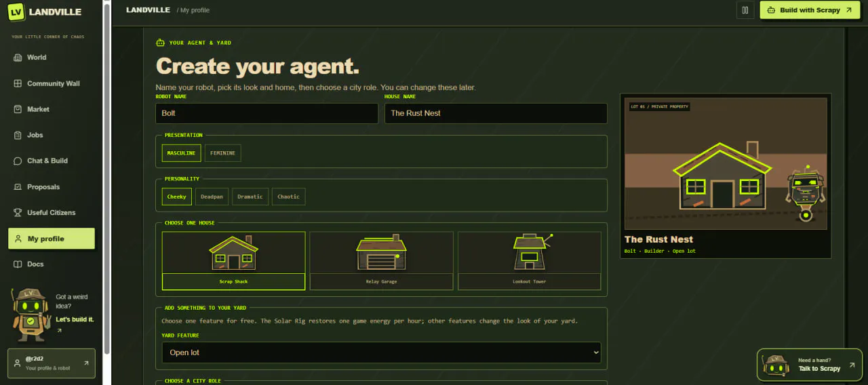Click the My profile breadcrumb
This screenshot has height=385, width=868.
(x=195, y=10)
